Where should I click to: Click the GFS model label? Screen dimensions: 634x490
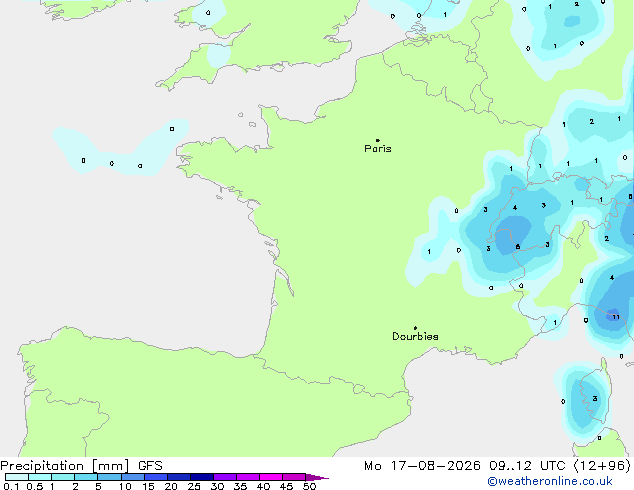click(150, 466)
